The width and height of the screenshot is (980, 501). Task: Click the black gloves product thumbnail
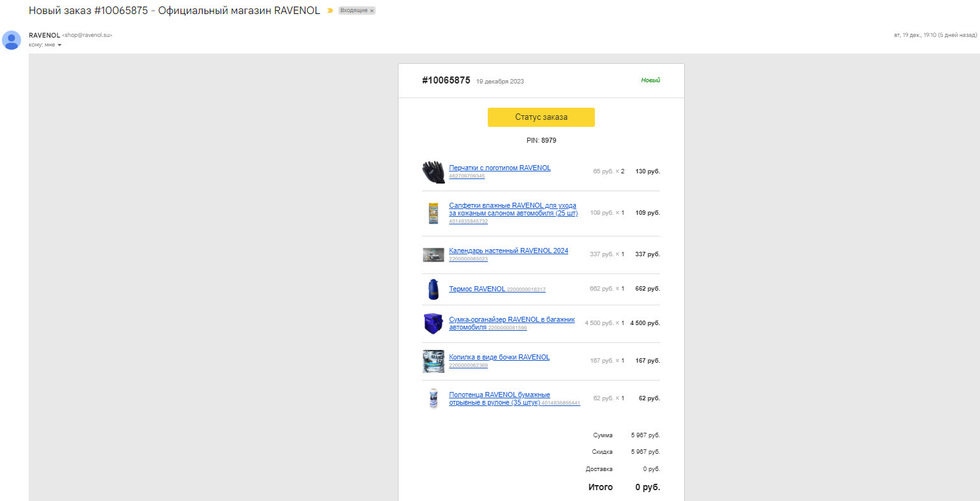(434, 171)
